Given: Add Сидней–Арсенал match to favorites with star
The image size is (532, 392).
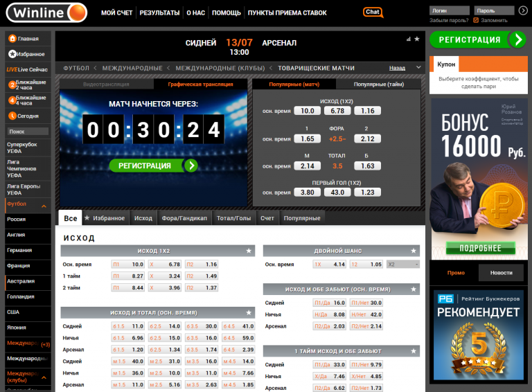Looking at the screenshot, I should pos(416,39).
